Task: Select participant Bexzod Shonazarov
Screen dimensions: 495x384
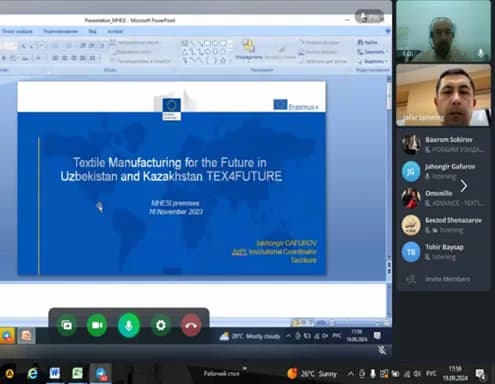Action: tap(443, 225)
